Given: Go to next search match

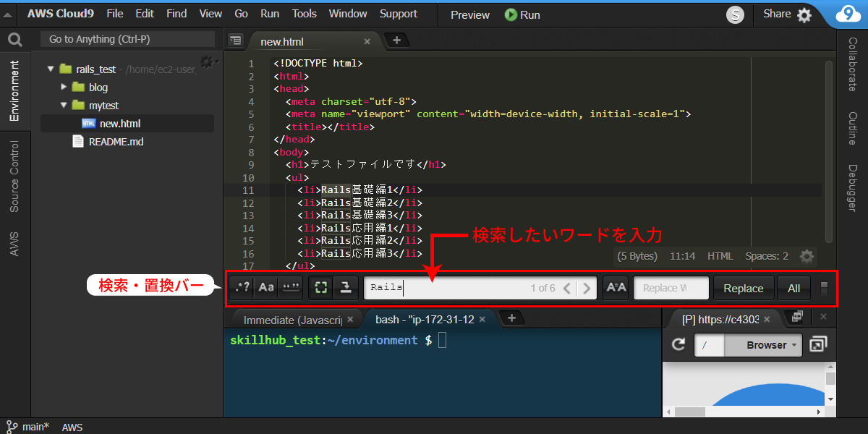Looking at the screenshot, I should (x=587, y=288).
